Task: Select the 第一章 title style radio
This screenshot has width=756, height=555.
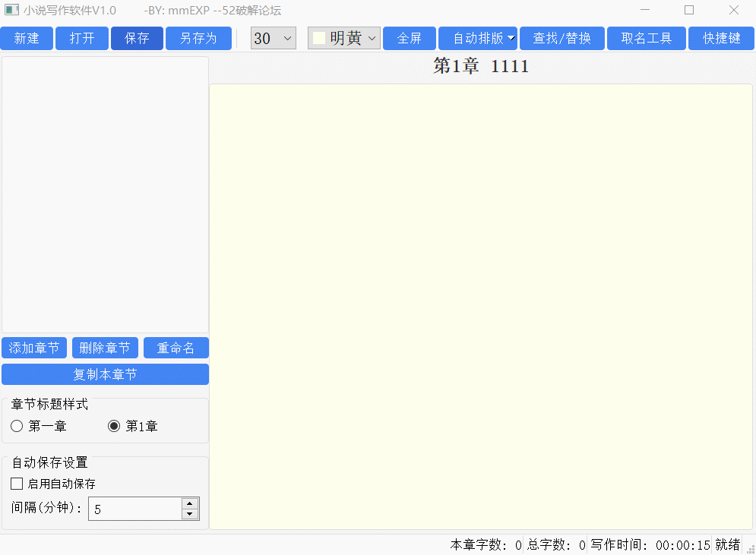Action: (x=17, y=427)
